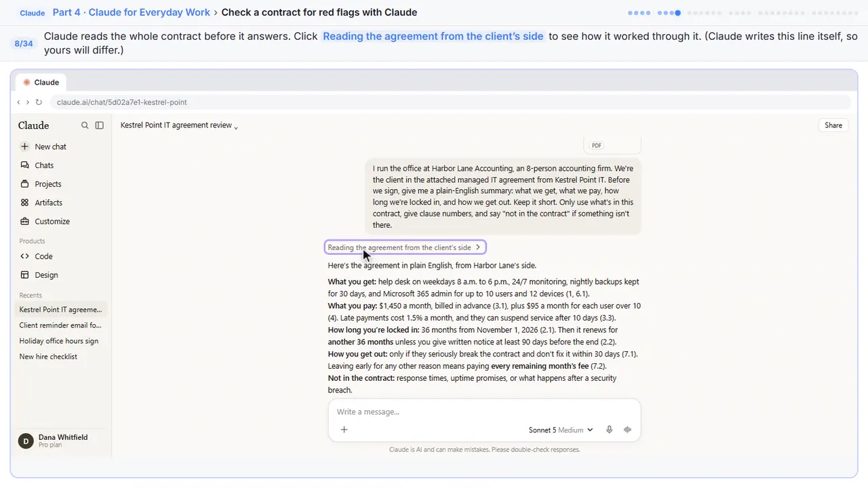This screenshot has width=868, height=488.
Task: Open recent chat Kestrel Point IT agreement
Action: pyautogui.click(x=61, y=310)
